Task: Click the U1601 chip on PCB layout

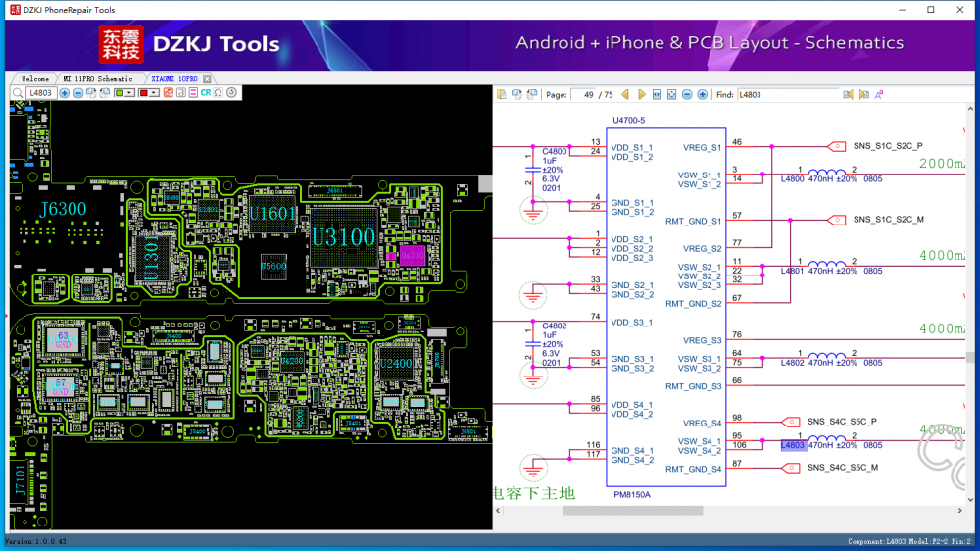Action: 272,214
